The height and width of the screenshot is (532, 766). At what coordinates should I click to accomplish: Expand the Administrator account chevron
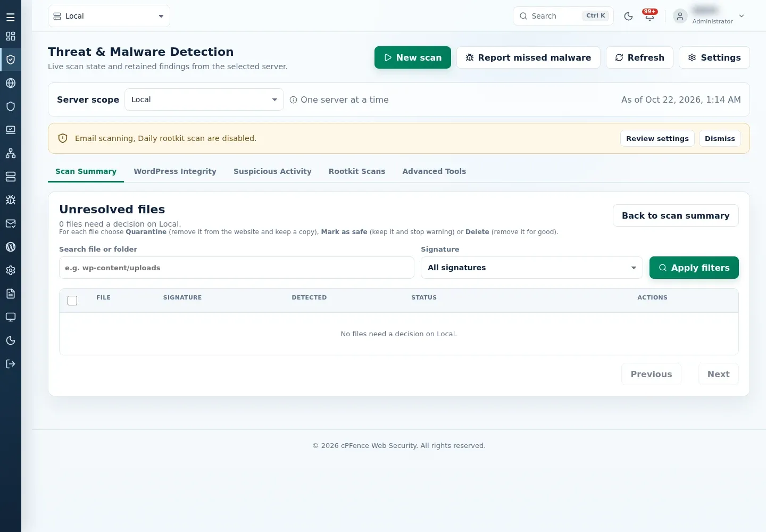pyautogui.click(x=742, y=16)
